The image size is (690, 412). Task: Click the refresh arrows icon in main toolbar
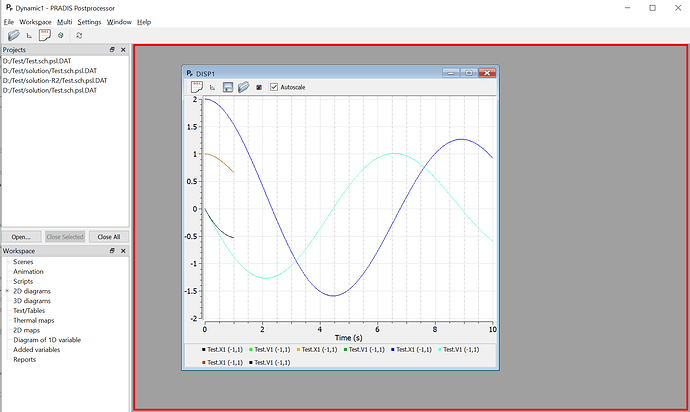tap(79, 35)
